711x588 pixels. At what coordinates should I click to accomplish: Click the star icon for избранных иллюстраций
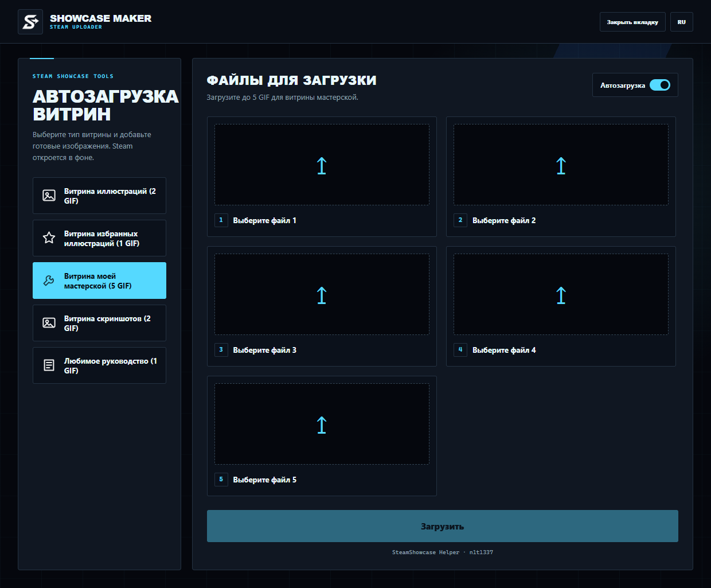[49, 237]
